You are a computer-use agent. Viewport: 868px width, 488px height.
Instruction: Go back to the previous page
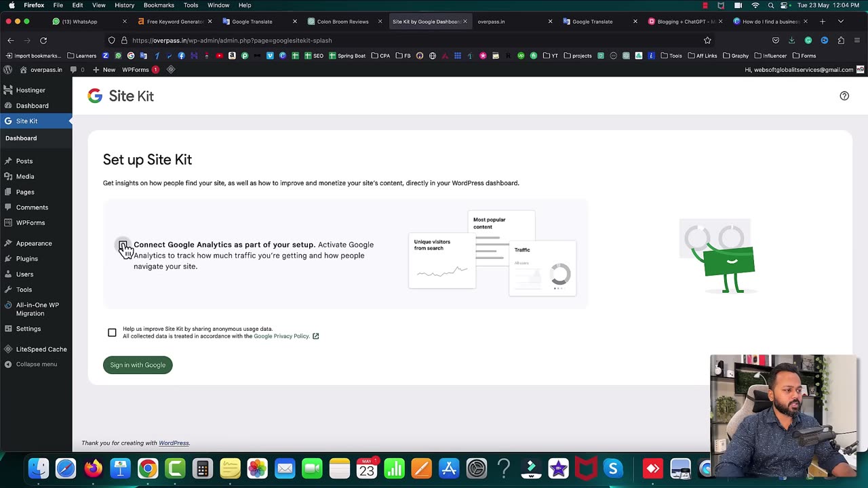tap(11, 41)
